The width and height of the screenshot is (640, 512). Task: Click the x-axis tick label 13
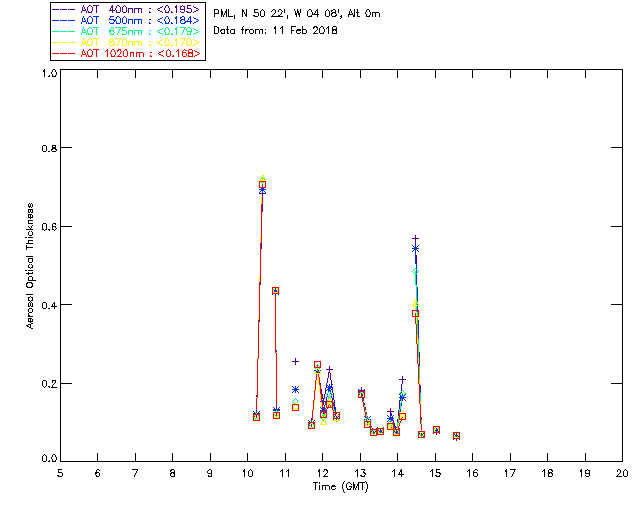360,473
